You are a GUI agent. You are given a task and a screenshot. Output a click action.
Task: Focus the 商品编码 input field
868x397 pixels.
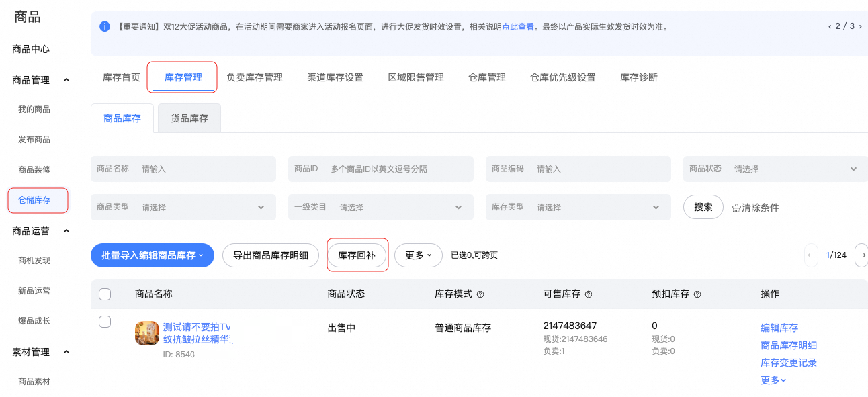(578, 169)
